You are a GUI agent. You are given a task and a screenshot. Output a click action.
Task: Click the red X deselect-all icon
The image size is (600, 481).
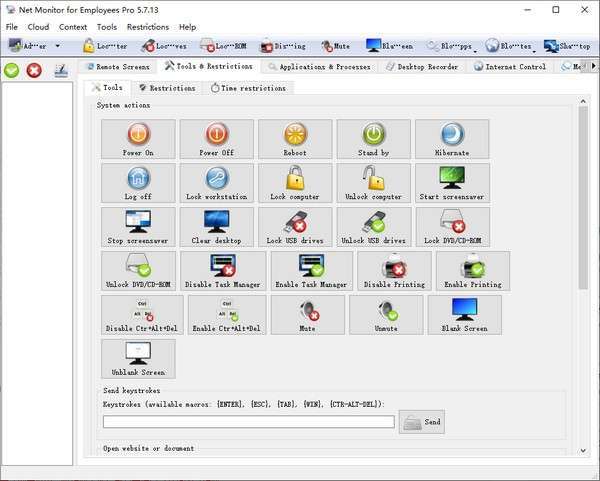pos(34,70)
